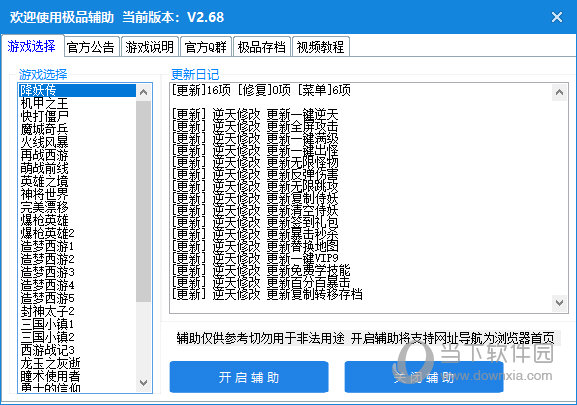This screenshot has height=405, width=577.
Task: Select 英雄之境 in the game list
Action: point(77,181)
